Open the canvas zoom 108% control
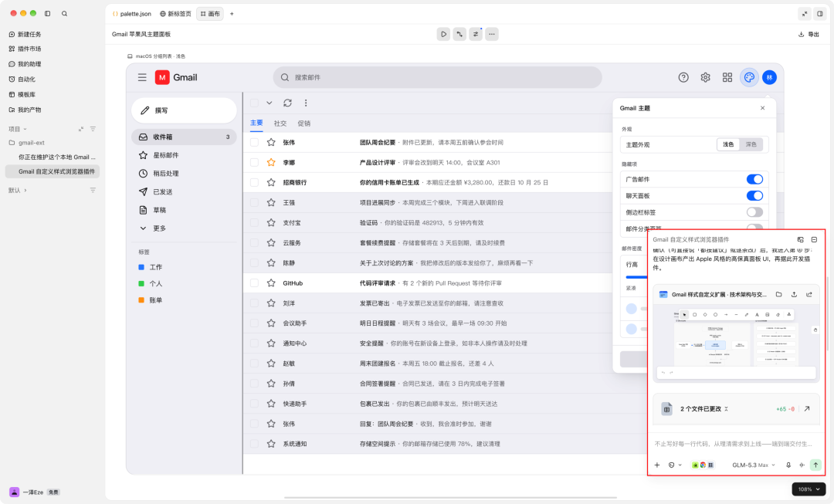Viewport: 834px width, 504px height. pos(809,489)
